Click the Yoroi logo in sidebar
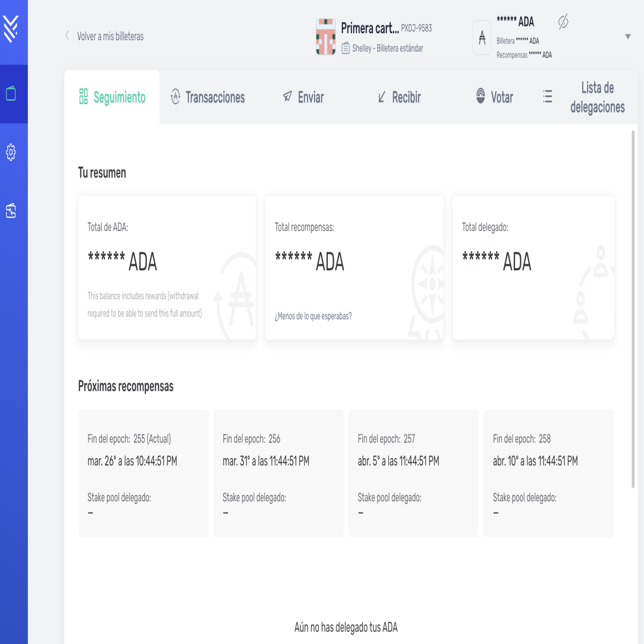 coord(11,28)
